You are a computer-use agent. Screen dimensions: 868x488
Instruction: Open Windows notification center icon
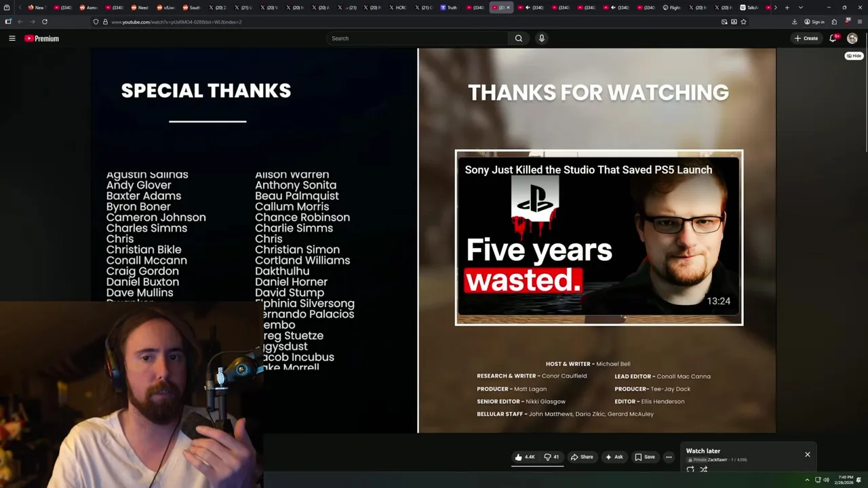coord(860,480)
